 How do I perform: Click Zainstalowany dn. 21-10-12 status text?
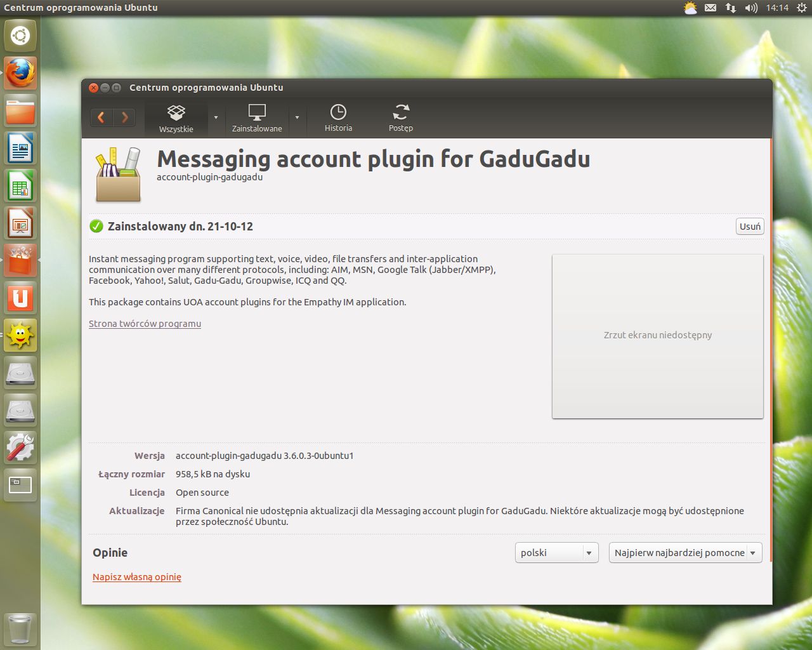tap(180, 227)
